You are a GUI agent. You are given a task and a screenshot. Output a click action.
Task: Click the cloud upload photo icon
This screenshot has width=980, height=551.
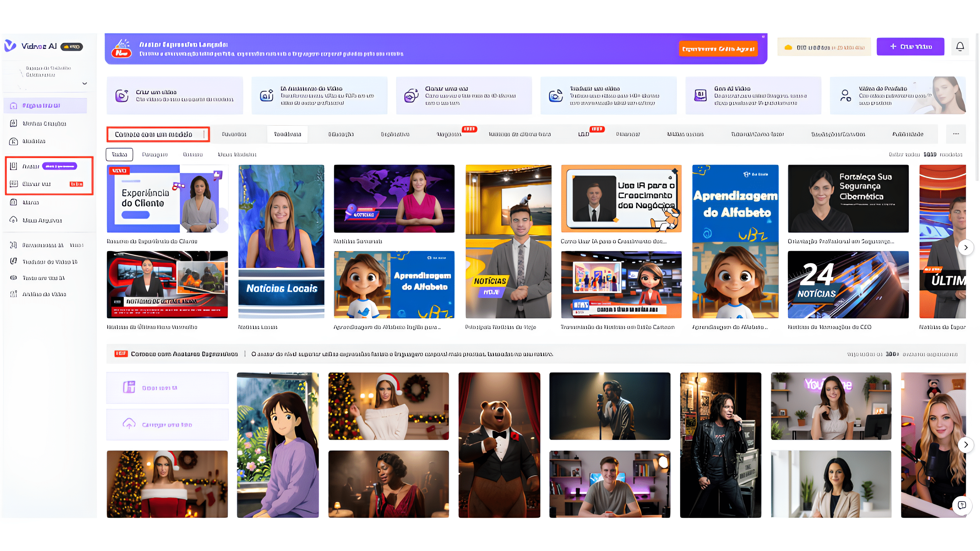[129, 424]
